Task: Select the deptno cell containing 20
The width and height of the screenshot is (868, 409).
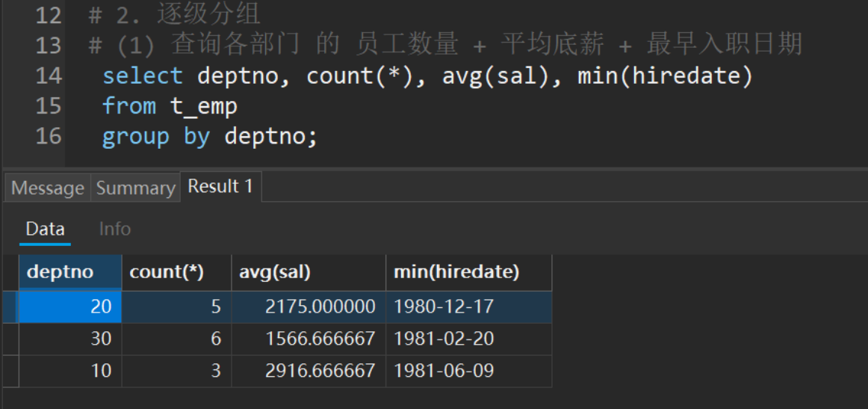Action: (70, 307)
